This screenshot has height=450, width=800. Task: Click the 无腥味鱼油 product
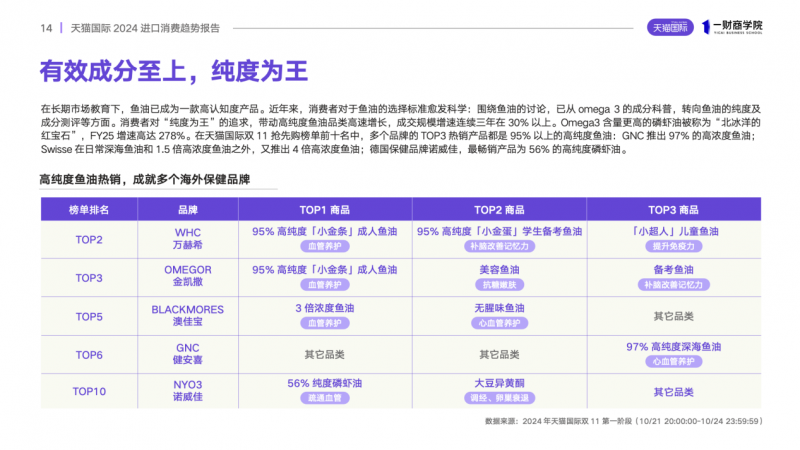tap(499, 308)
